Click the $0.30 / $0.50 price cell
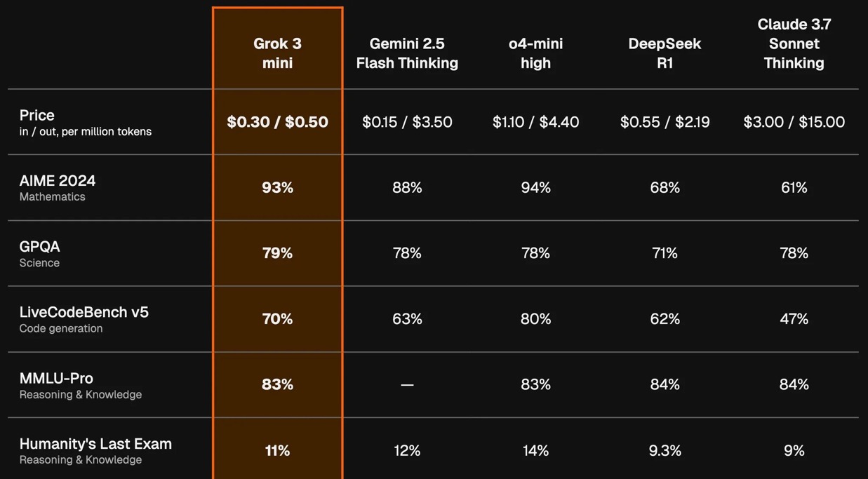This screenshot has width=868, height=479. tap(277, 122)
